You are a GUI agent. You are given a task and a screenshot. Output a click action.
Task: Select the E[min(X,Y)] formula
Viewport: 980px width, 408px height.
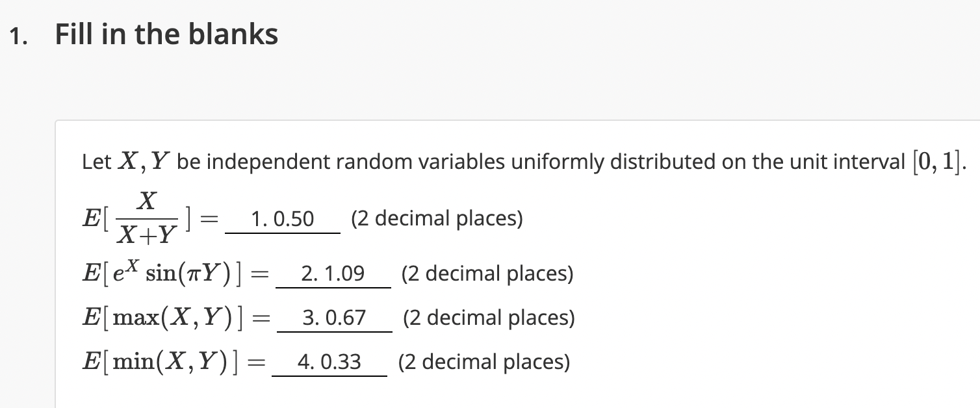coord(164,362)
